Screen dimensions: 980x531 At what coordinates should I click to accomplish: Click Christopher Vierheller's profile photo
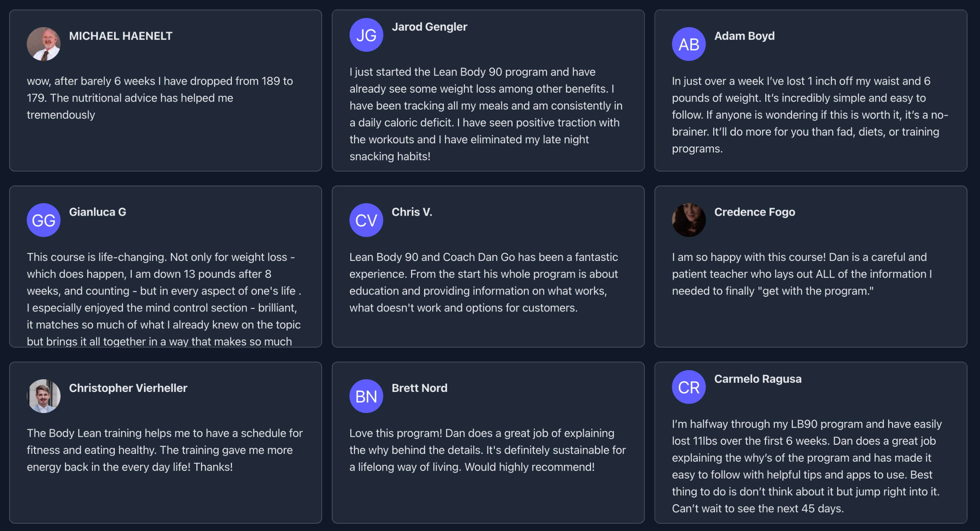click(x=44, y=396)
